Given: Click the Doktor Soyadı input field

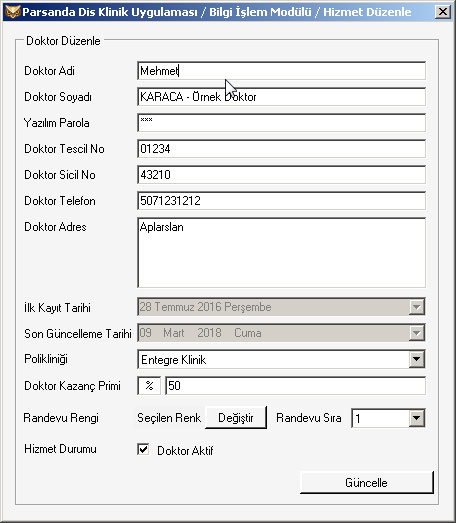Looking at the screenshot, I should (x=282, y=97).
